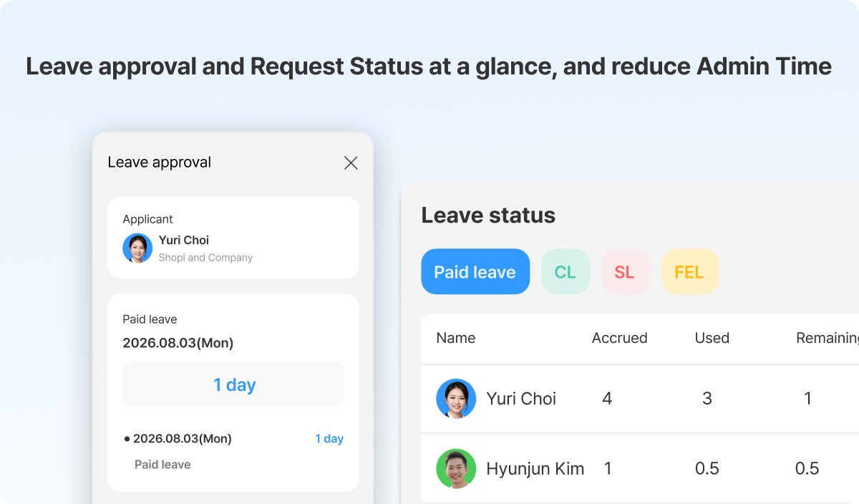Close the Leave approval panel

pyautogui.click(x=351, y=163)
